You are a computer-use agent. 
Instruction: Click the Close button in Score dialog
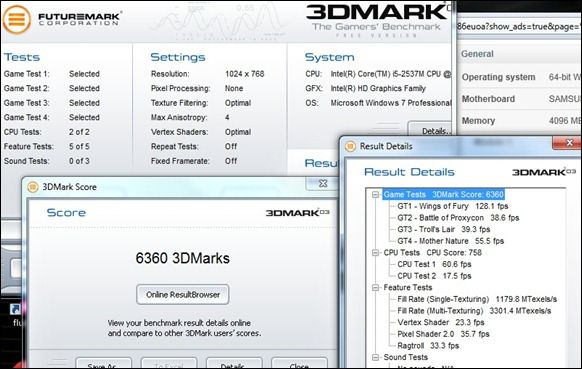point(299,363)
